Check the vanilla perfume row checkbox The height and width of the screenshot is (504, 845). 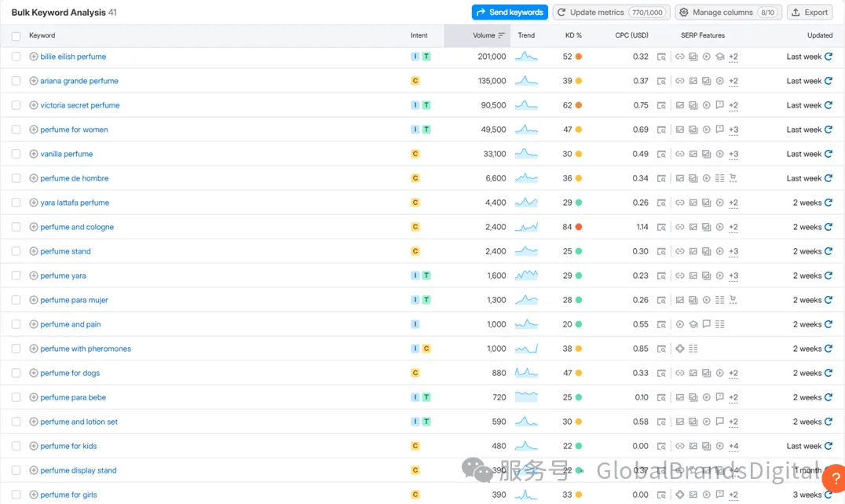[16, 154]
